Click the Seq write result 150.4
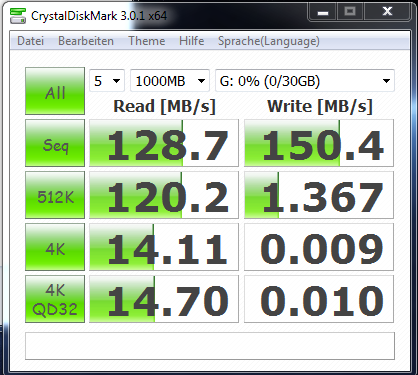 pos(319,143)
